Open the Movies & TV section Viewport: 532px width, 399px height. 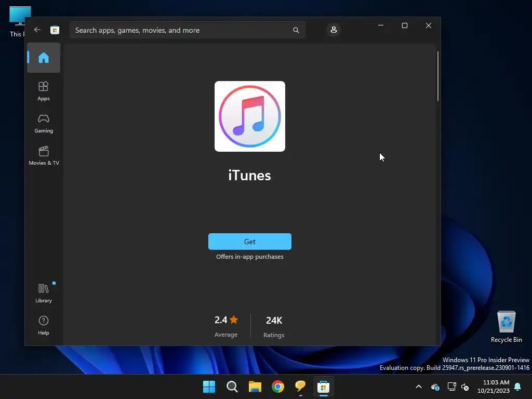point(44,155)
